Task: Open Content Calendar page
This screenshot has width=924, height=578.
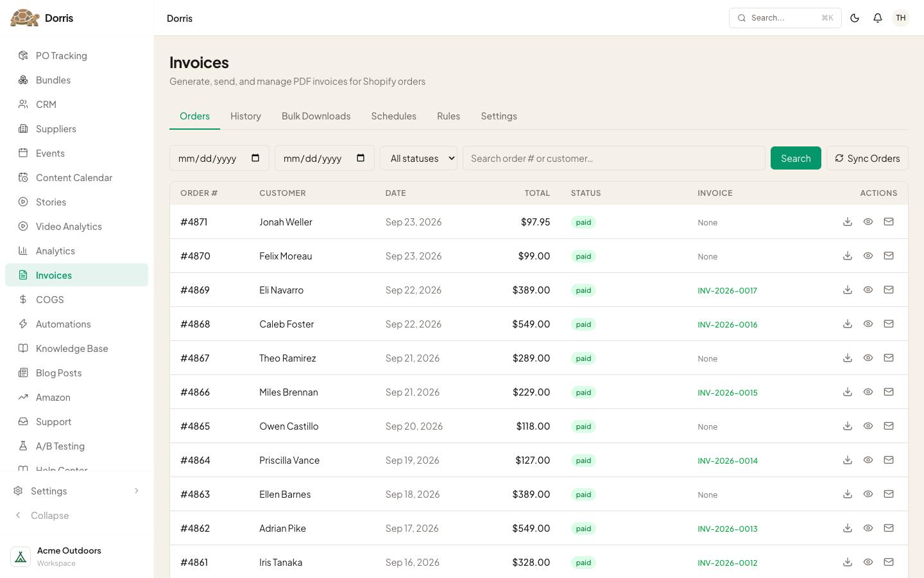Action: point(76,177)
